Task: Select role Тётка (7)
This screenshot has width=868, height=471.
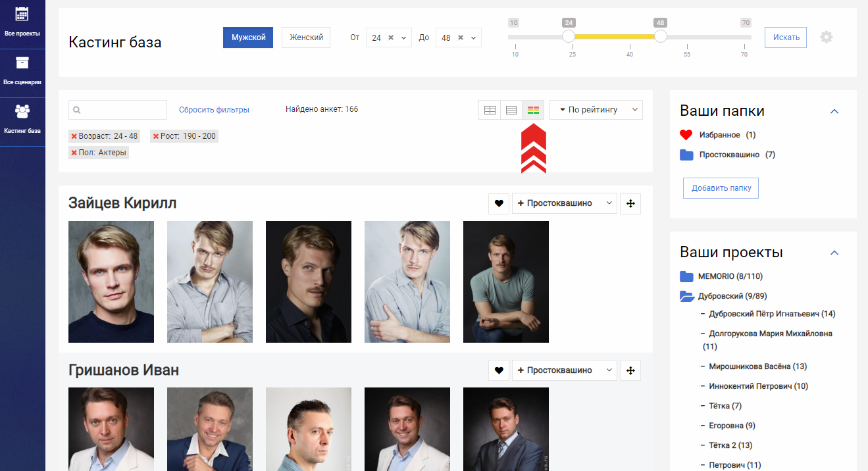Action: click(725, 406)
